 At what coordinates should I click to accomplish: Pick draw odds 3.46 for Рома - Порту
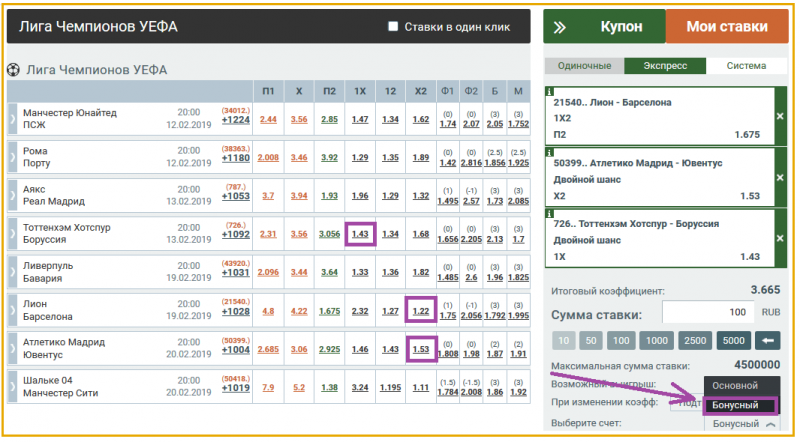tap(299, 158)
